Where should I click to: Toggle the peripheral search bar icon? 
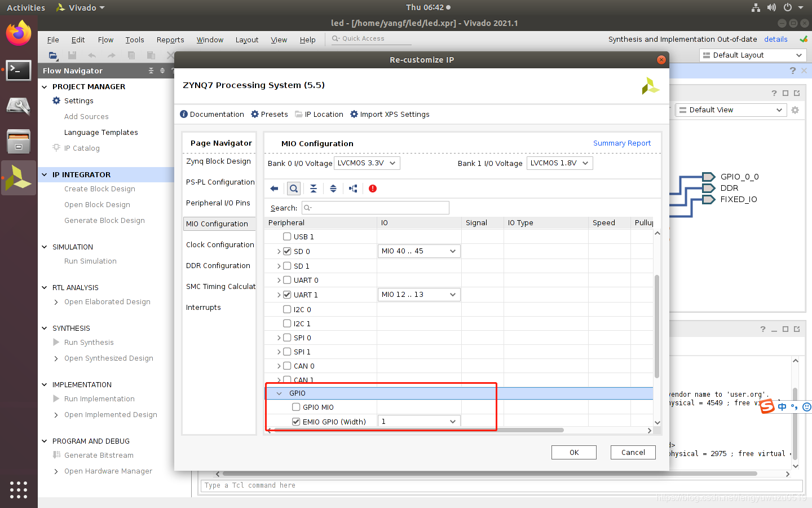click(294, 188)
